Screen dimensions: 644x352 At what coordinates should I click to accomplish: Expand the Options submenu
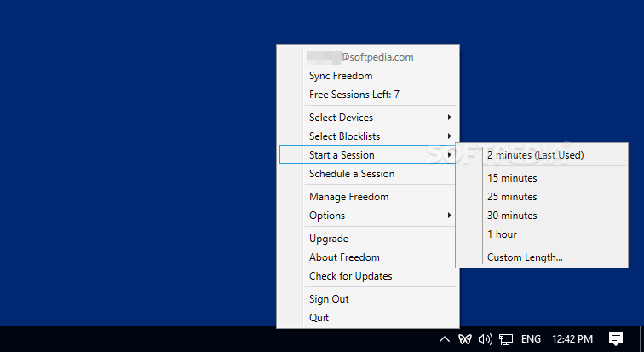(x=368, y=216)
